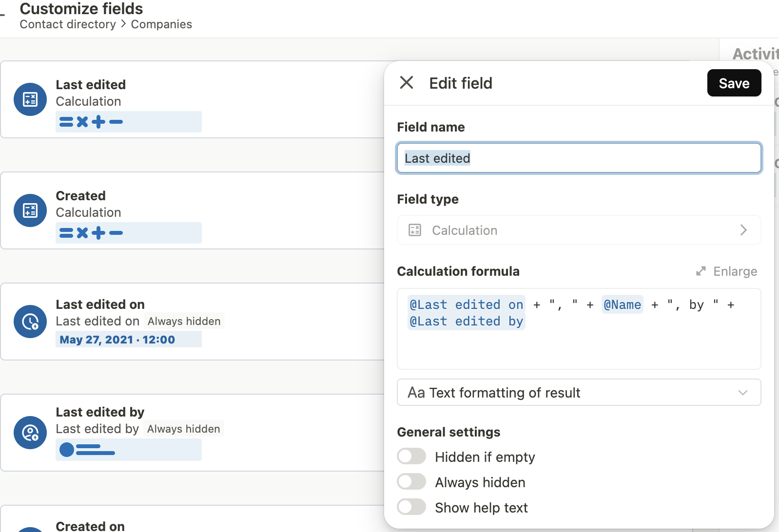Click Created field calculator icon

[x=30, y=210]
